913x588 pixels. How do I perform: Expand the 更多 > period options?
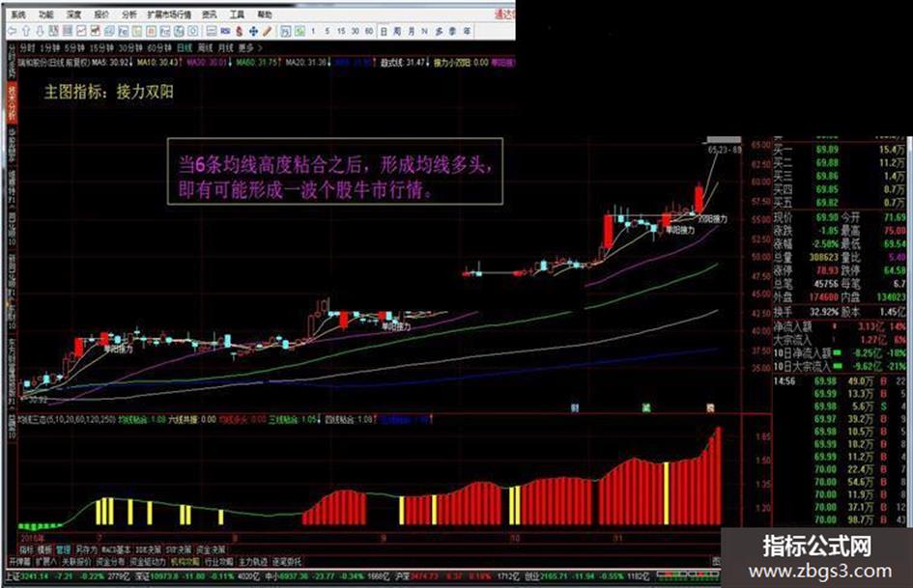[250, 47]
